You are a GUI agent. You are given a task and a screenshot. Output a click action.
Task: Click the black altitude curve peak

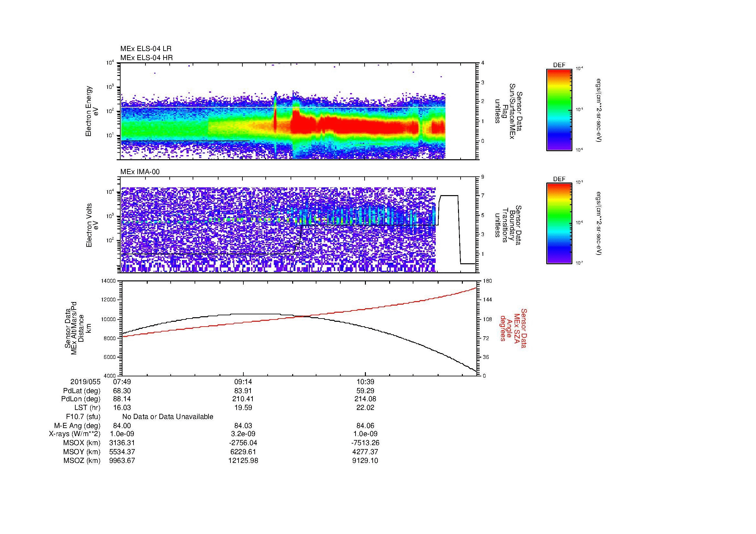click(x=255, y=314)
